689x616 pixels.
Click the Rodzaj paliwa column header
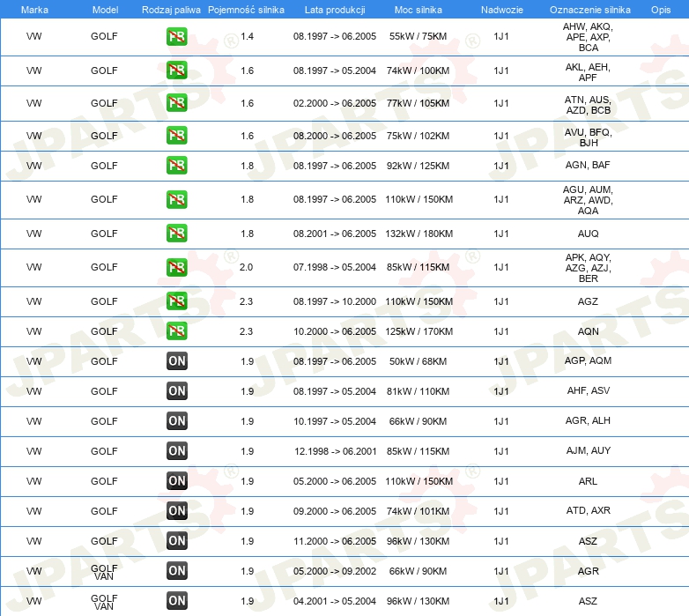171,10
